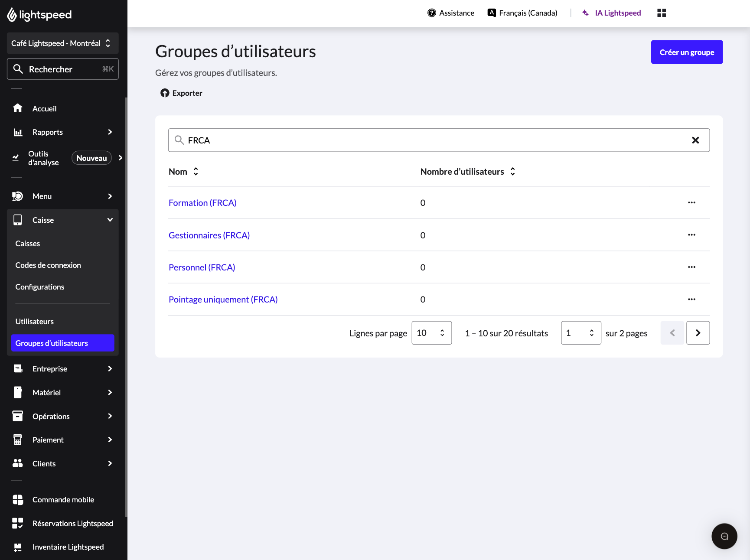750x560 pixels.
Task: Open the page number selector
Action: (x=581, y=333)
